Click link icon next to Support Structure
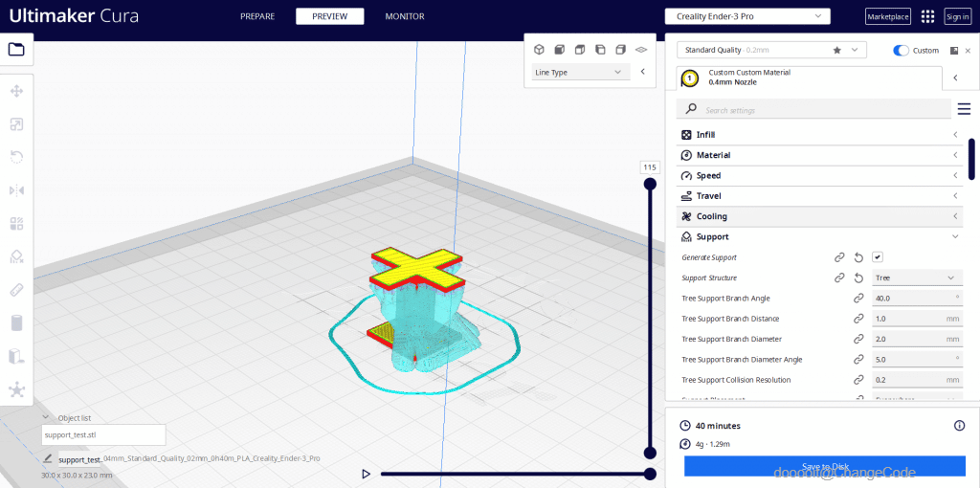Image resolution: width=980 pixels, height=488 pixels. pyautogui.click(x=838, y=277)
